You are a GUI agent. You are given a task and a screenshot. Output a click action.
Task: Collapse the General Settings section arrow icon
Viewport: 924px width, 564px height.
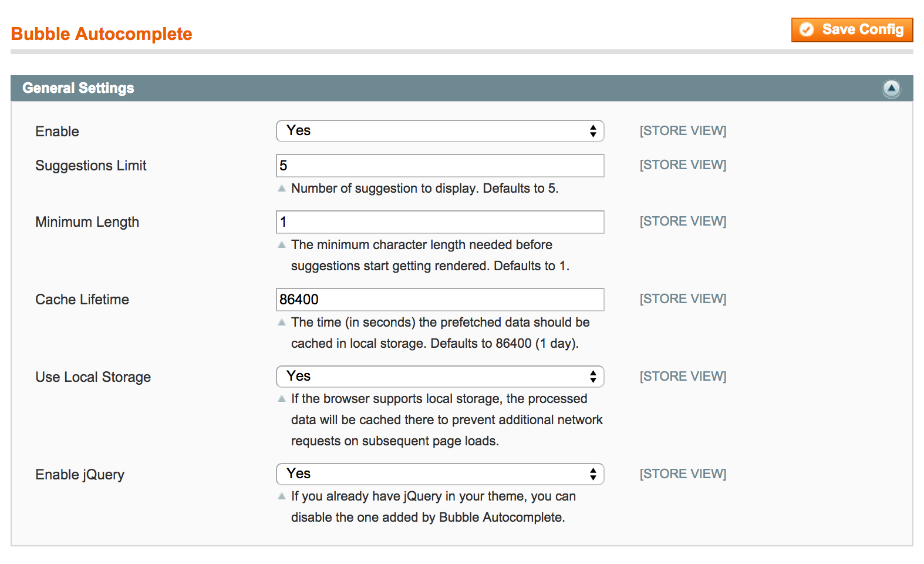[891, 89]
